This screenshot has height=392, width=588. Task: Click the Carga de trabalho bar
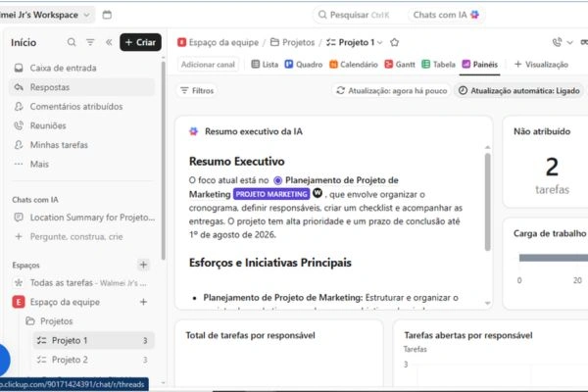pos(554,258)
